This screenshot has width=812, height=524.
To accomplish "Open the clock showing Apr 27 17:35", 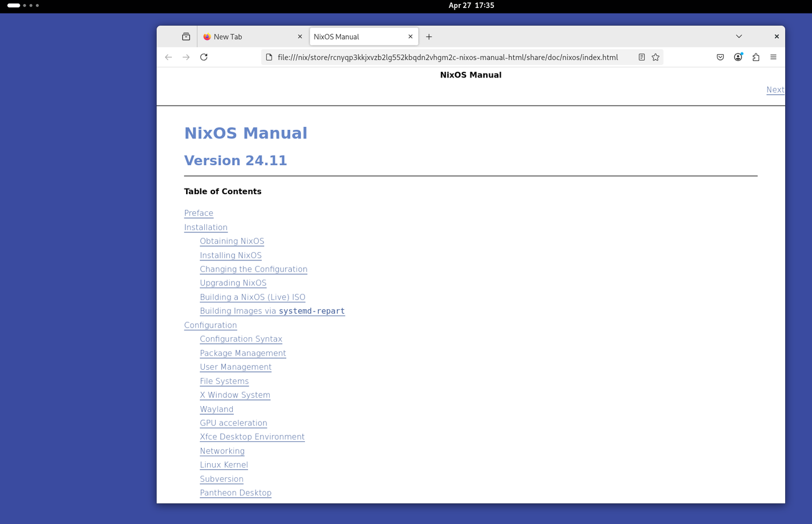I will [x=471, y=5].
